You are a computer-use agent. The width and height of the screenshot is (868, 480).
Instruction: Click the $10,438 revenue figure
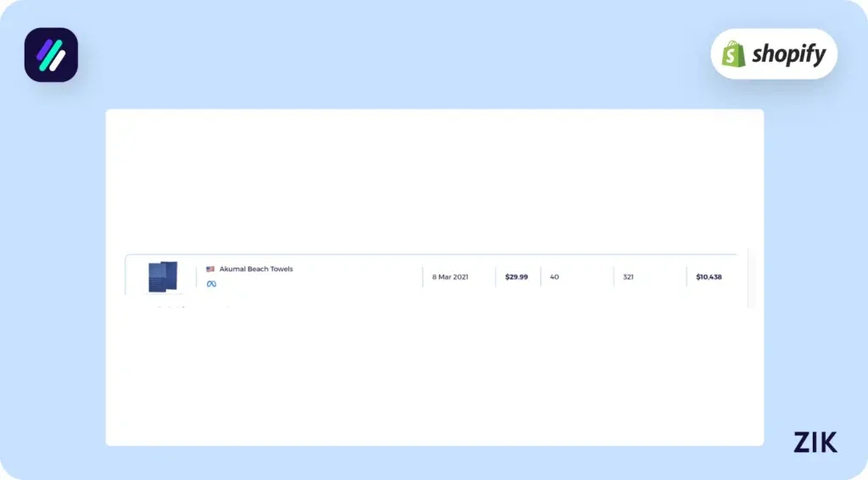tap(709, 277)
